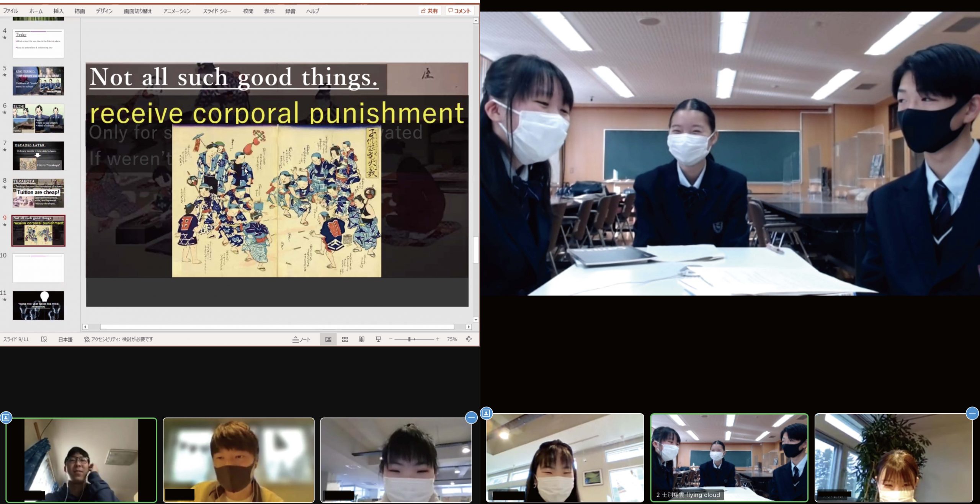Open the 画面切り替え ribbon tab
Viewport: 980px width, 504px height.
point(138,11)
